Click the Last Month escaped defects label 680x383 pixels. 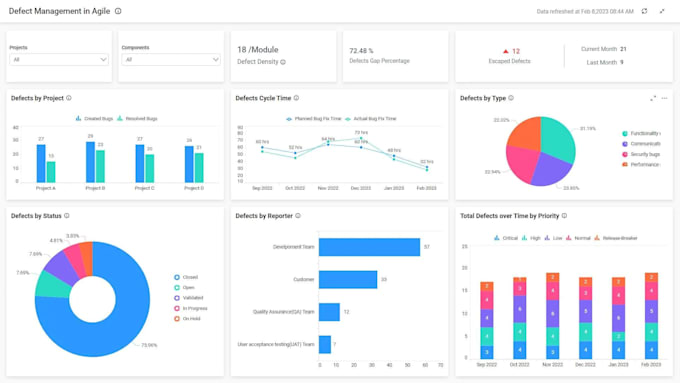click(x=602, y=62)
